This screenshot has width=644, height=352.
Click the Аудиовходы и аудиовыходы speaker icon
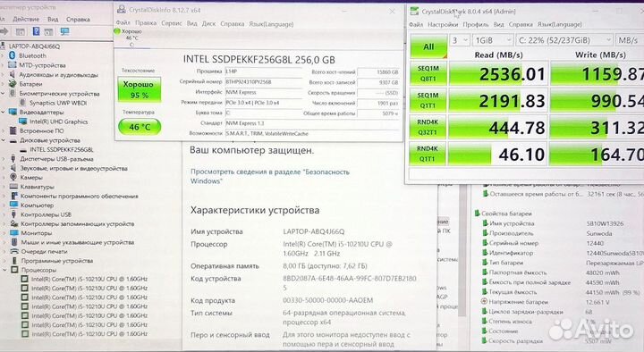pos(13,74)
